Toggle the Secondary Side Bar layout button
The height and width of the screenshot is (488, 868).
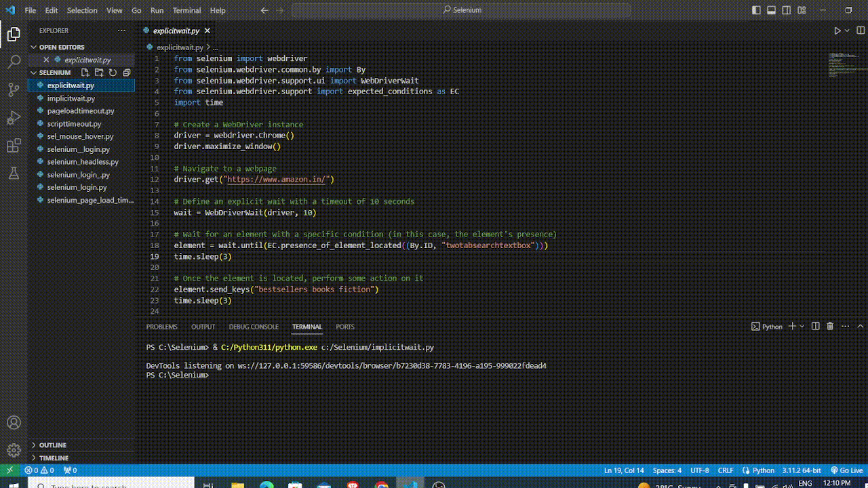[787, 10]
